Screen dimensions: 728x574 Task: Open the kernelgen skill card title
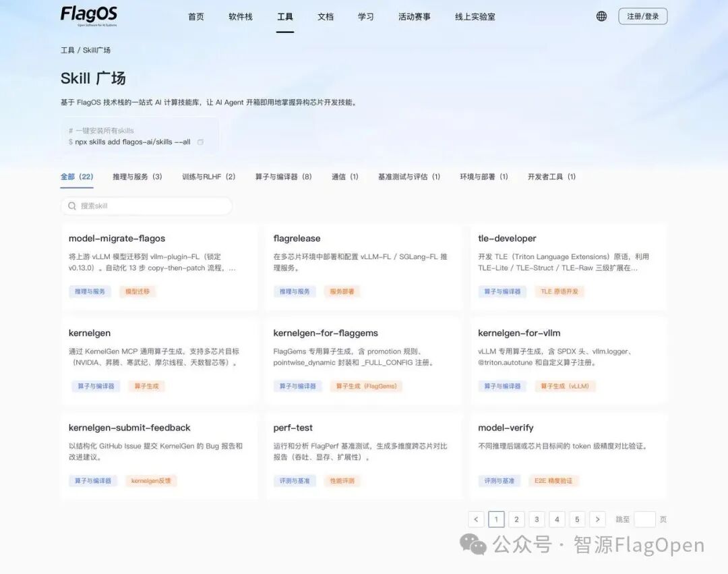pyautogui.click(x=90, y=333)
